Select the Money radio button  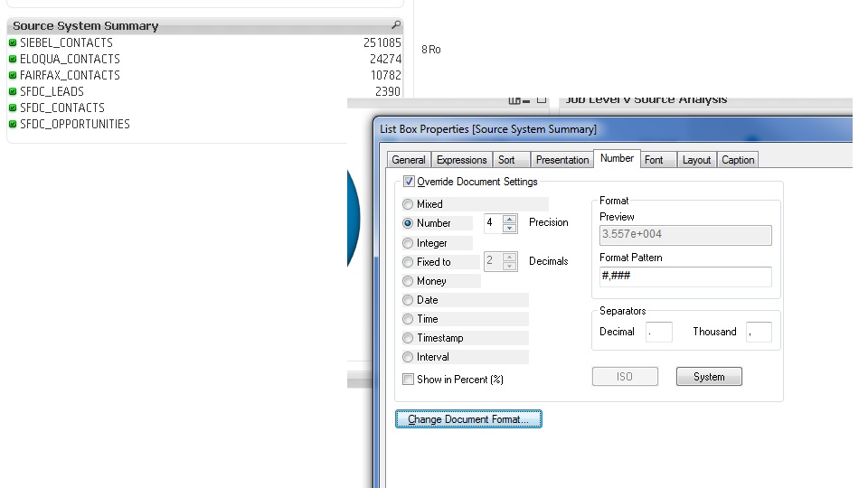(x=408, y=281)
